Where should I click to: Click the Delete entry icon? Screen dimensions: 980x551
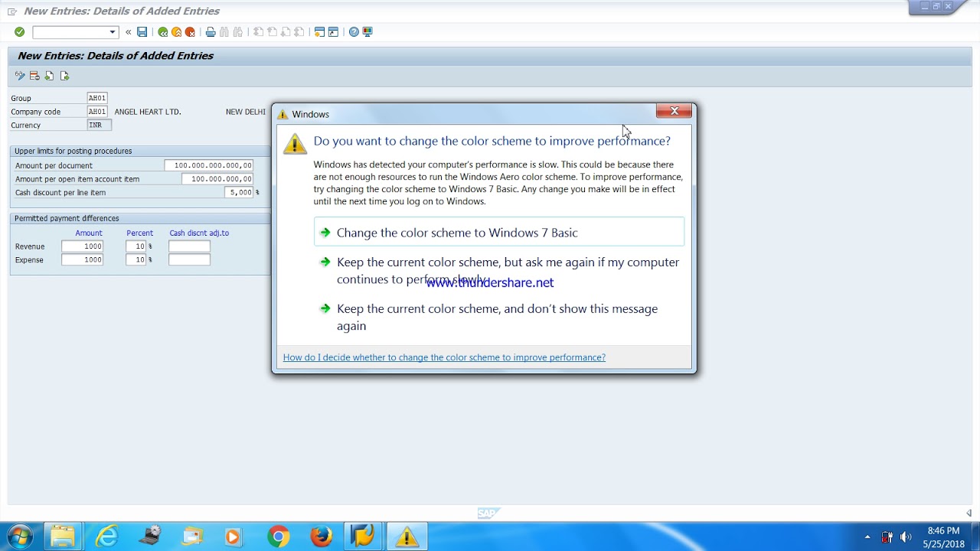(34, 76)
